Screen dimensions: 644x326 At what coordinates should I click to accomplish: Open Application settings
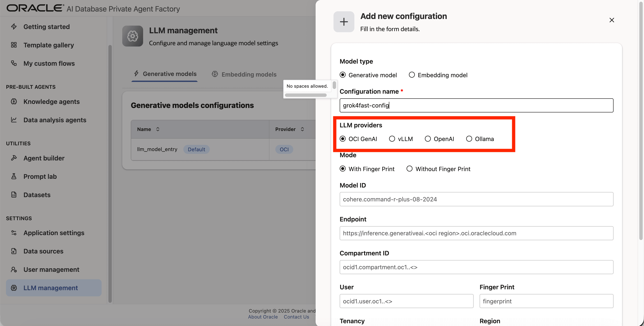tap(54, 233)
